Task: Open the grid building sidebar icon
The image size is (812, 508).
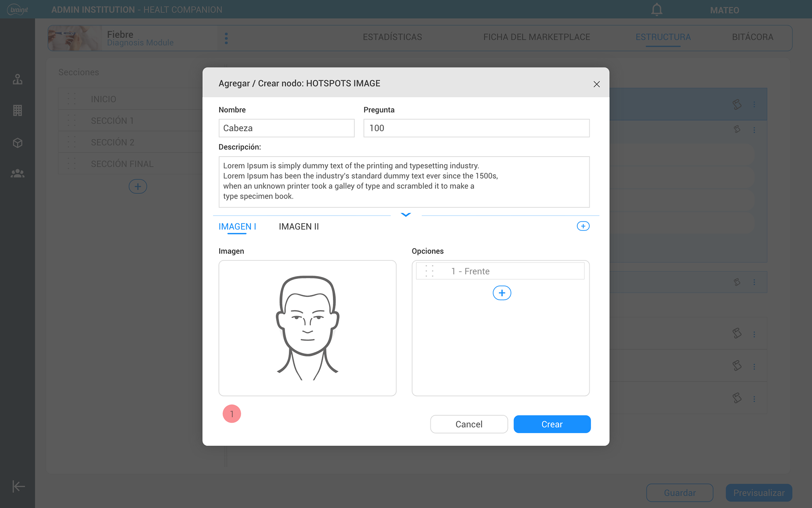Action: (17, 110)
